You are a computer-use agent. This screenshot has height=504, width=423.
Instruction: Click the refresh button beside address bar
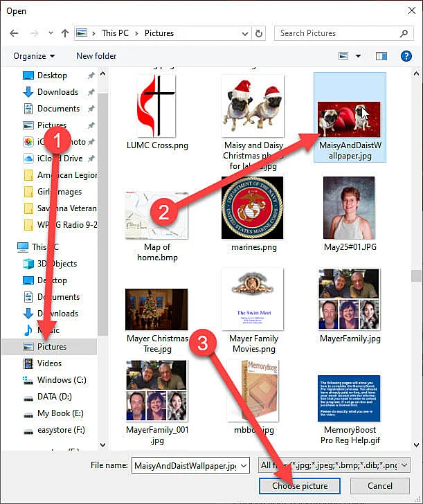click(258, 33)
